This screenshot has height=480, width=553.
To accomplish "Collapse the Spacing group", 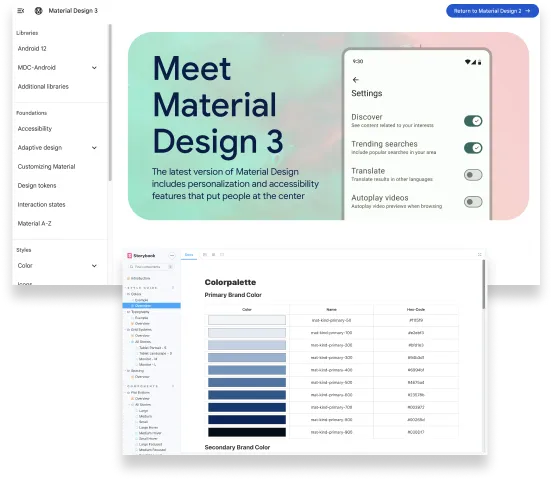I will (x=135, y=371).
